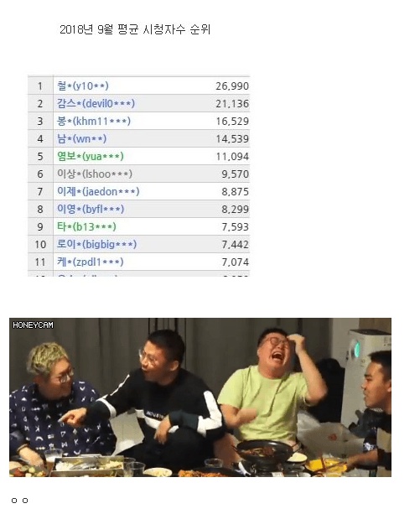Open the 이상*(lshoo***) gray link
Screen dimensions: 420x519
point(95,174)
